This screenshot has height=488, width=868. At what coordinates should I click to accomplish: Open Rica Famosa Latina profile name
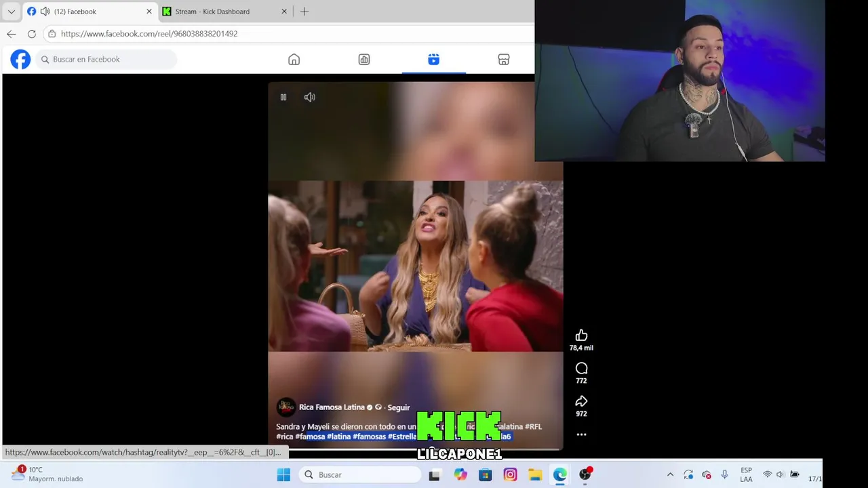tap(332, 407)
